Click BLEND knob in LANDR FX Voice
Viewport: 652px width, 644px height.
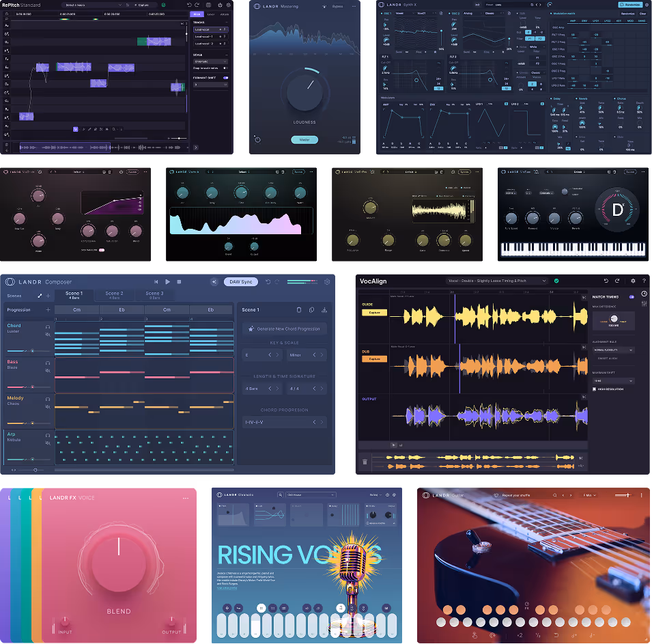[119, 565]
